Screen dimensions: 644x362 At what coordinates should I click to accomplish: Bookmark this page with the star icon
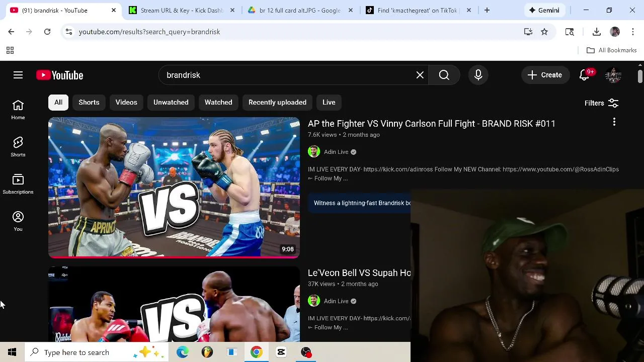(x=544, y=32)
